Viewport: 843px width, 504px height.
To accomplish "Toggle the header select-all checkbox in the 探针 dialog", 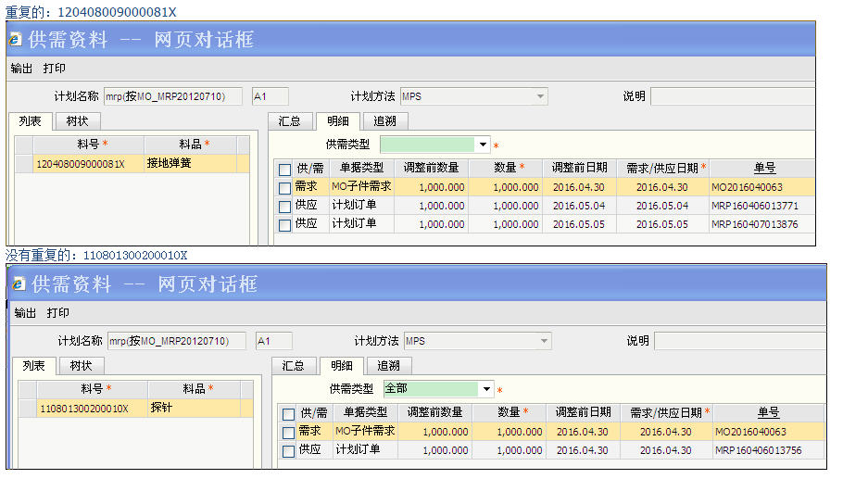I will pos(288,414).
